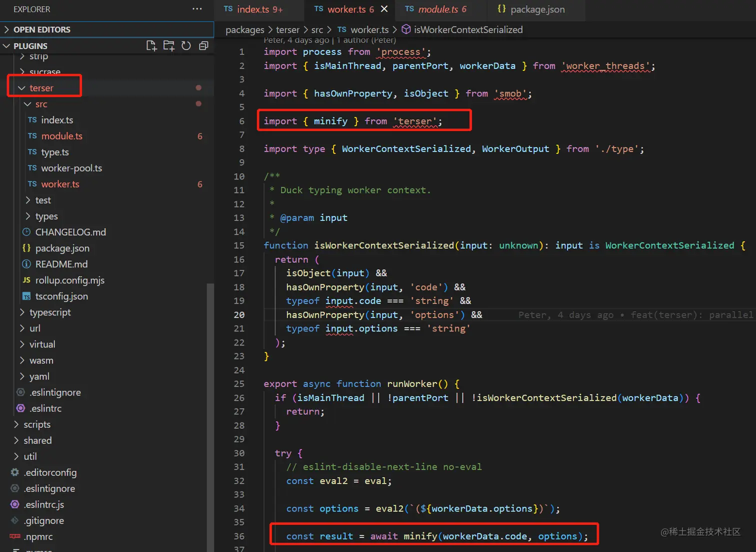
Task: Click line number 36 in the gutter
Action: pos(239,536)
